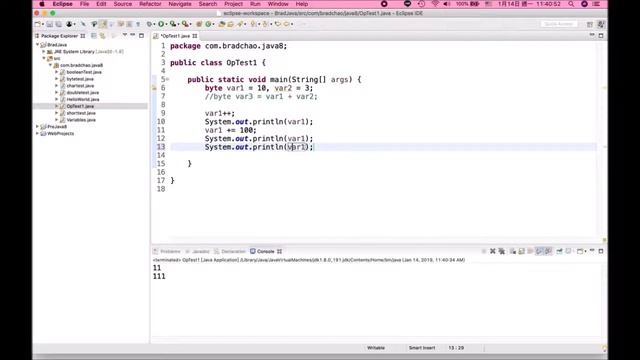Click the Debug bug icon in toolbar
This screenshot has height=360, width=640.
(150, 24)
